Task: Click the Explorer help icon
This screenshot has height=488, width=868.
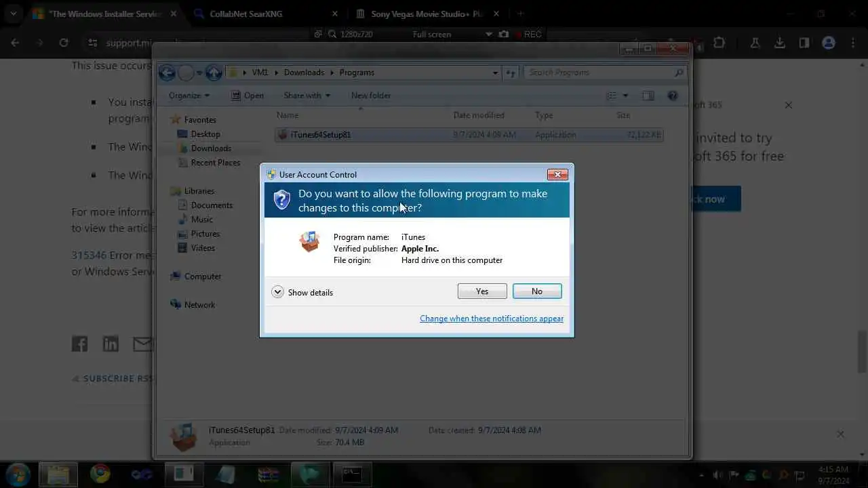Action: [672, 96]
